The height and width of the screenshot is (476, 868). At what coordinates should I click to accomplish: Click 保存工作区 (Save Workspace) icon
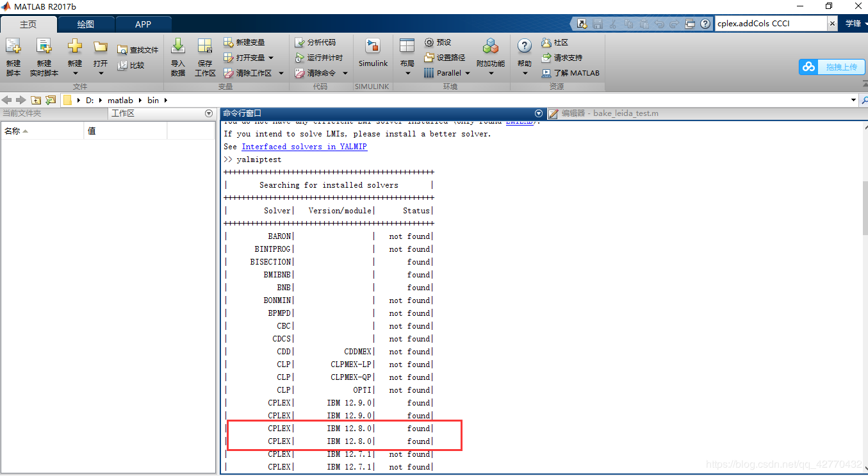[x=205, y=46]
